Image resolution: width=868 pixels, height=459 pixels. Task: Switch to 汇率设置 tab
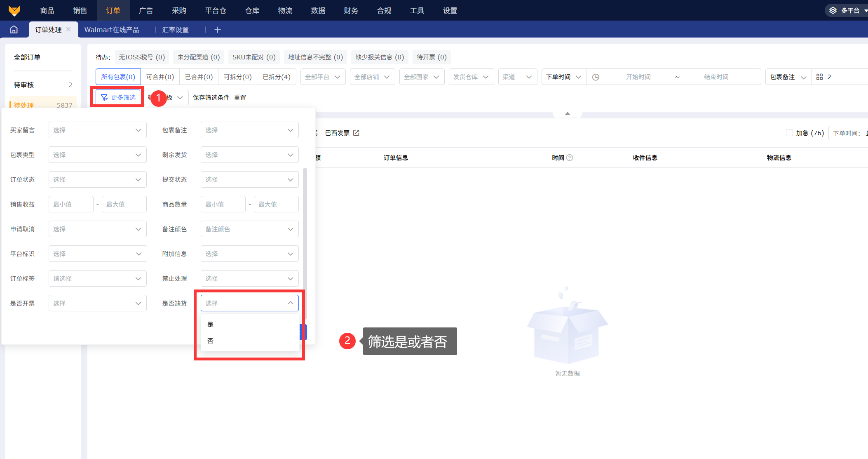tap(175, 30)
